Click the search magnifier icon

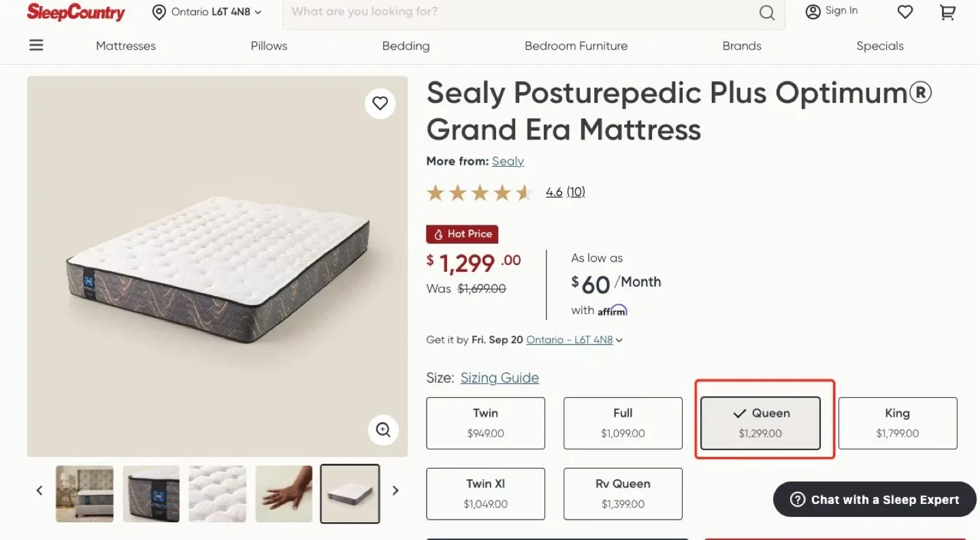[x=767, y=12]
